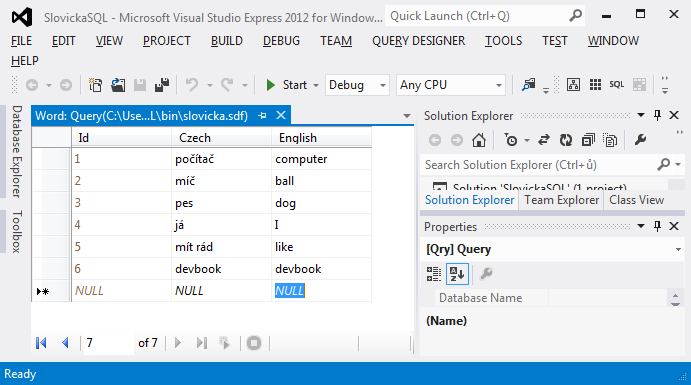Toggle Show All Files in Solution Explorer
The width and height of the screenshot is (691, 385).
pos(610,141)
